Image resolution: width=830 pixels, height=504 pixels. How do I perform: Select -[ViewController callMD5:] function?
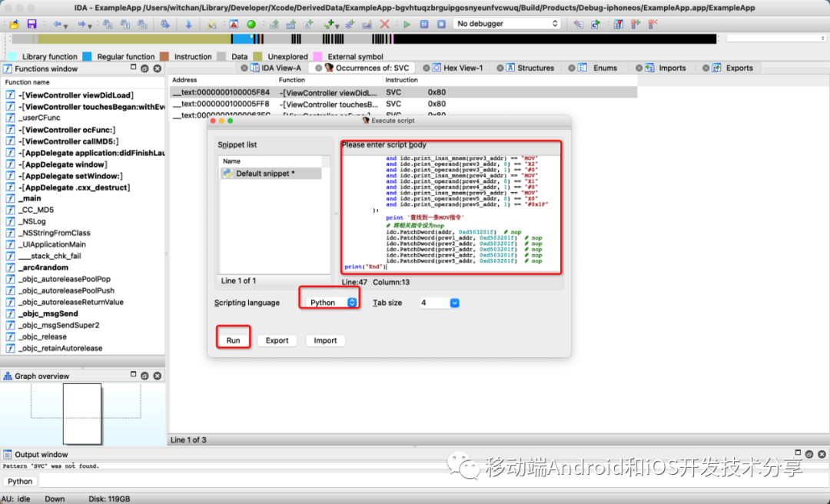82,141
